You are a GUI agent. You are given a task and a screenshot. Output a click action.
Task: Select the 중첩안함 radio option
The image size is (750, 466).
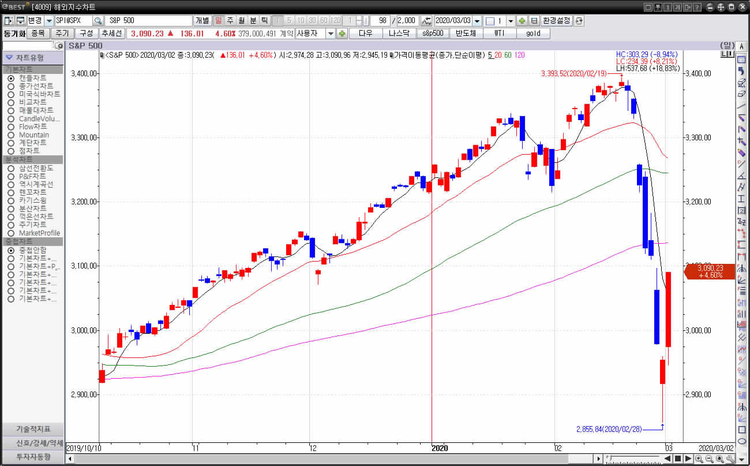(x=11, y=250)
